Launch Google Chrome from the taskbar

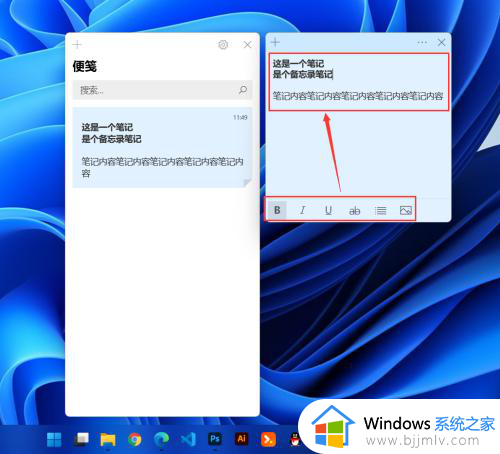coord(135,439)
